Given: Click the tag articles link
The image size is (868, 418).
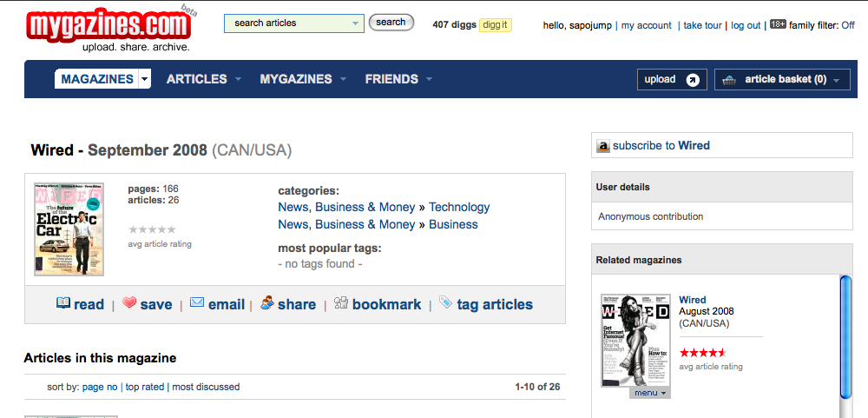Looking at the screenshot, I should click(x=495, y=304).
